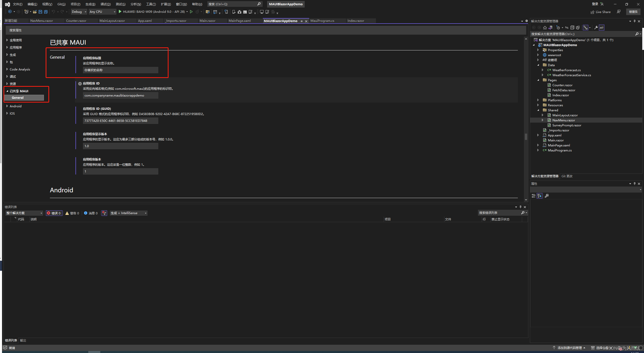Screen dimensions: 644x353
Task: Click the Open File folder icon
Action: [x=35, y=12]
